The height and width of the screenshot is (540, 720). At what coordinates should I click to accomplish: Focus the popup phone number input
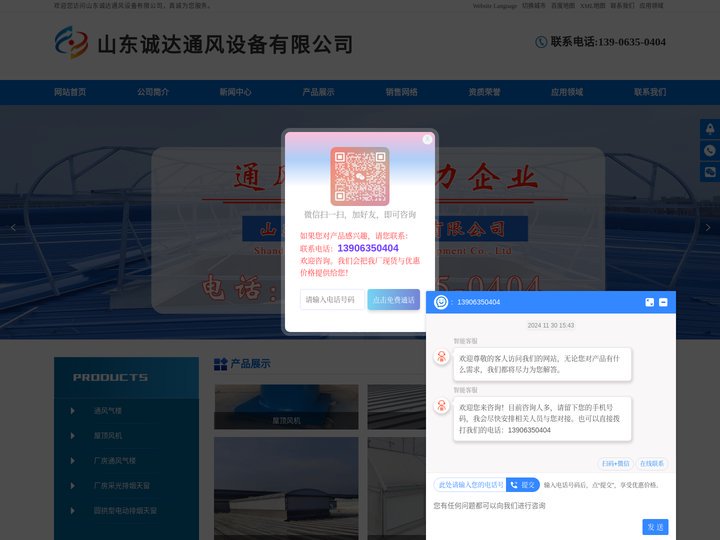pyautogui.click(x=332, y=299)
